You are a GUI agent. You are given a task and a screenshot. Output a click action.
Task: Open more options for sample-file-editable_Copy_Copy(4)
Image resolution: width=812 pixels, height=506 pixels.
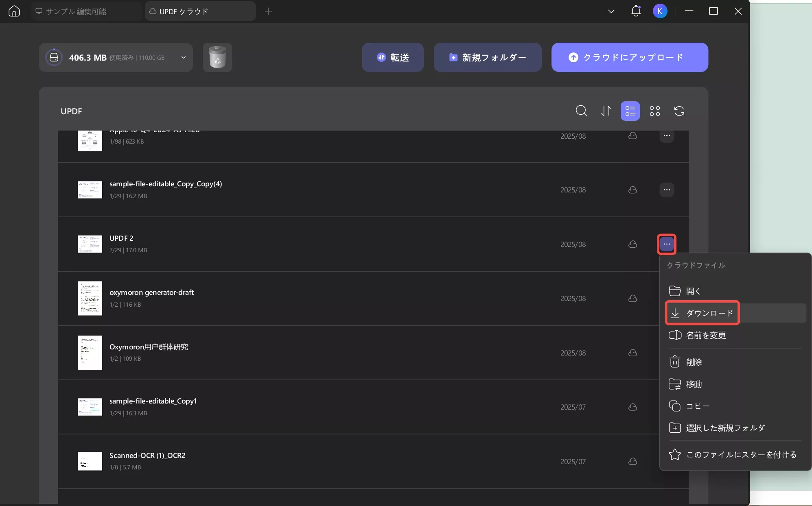click(666, 190)
